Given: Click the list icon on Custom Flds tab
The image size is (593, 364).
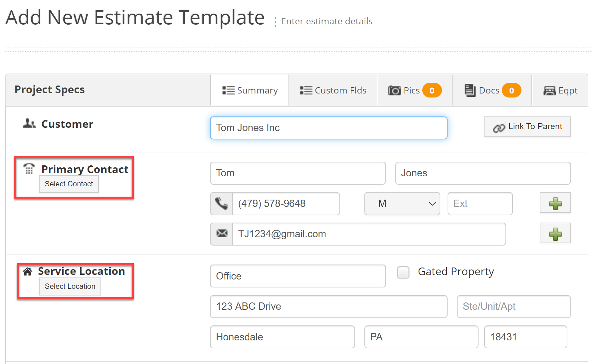Looking at the screenshot, I should (x=306, y=91).
